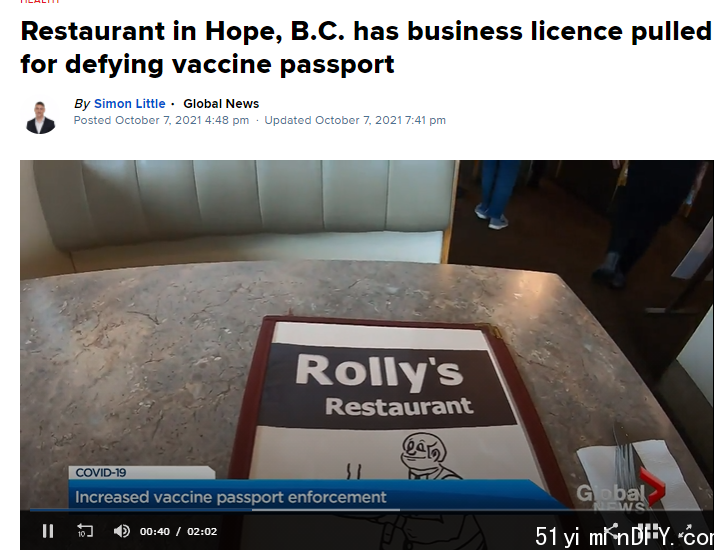Click the article headline
This screenshot has height=553, width=727.
click(x=366, y=47)
